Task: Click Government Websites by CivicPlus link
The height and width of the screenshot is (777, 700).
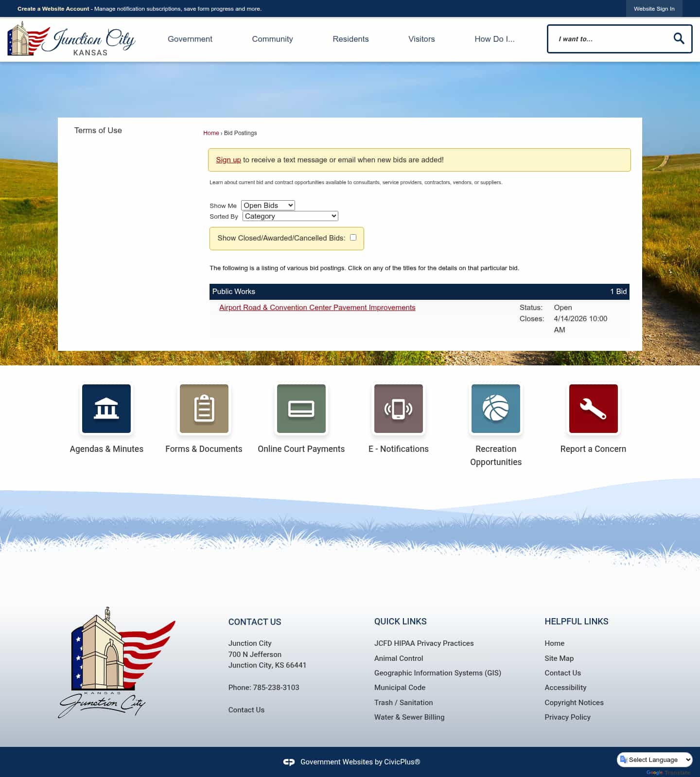Action: pos(360,762)
